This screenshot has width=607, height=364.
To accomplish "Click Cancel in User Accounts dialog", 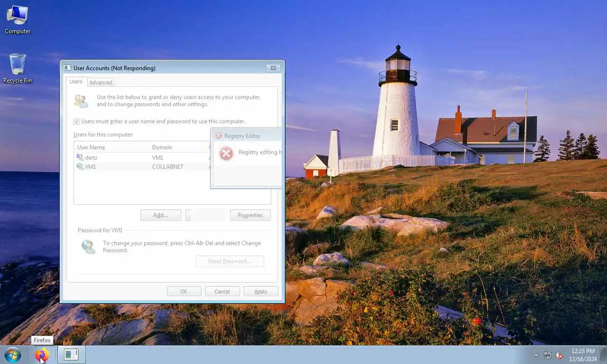I will [x=222, y=291].
